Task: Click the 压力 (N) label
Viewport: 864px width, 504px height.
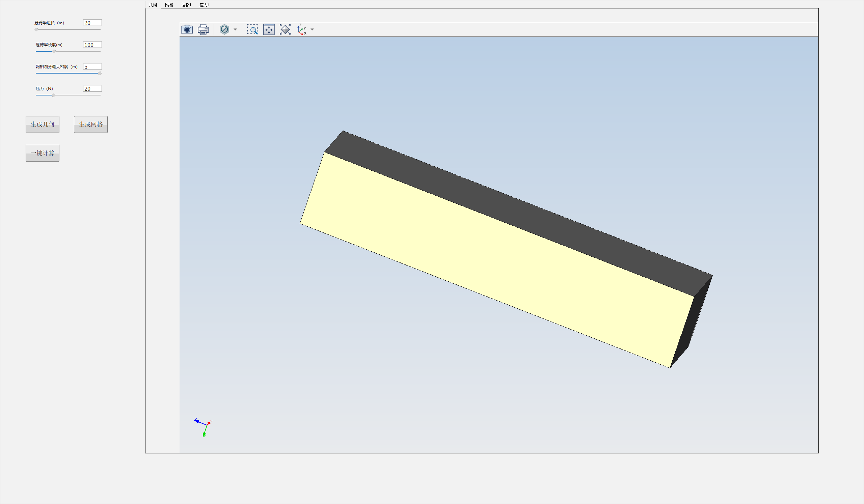Action: pyautogui.click(x=44, y=89)
